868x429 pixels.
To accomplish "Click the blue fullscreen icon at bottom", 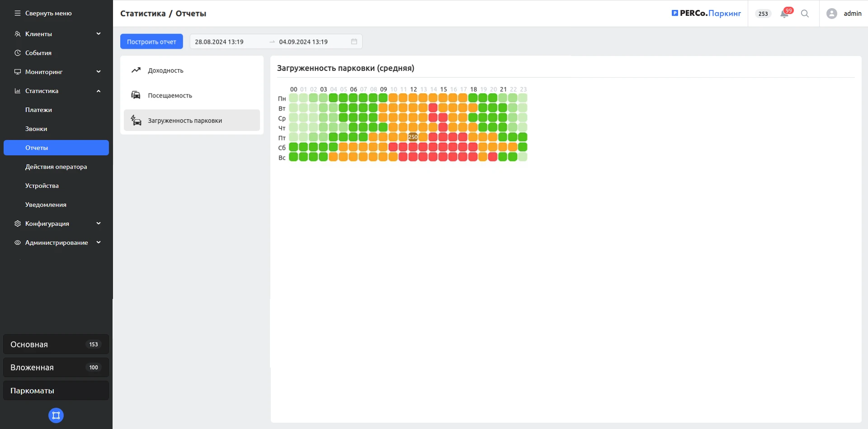I will (x=56, y=415).
